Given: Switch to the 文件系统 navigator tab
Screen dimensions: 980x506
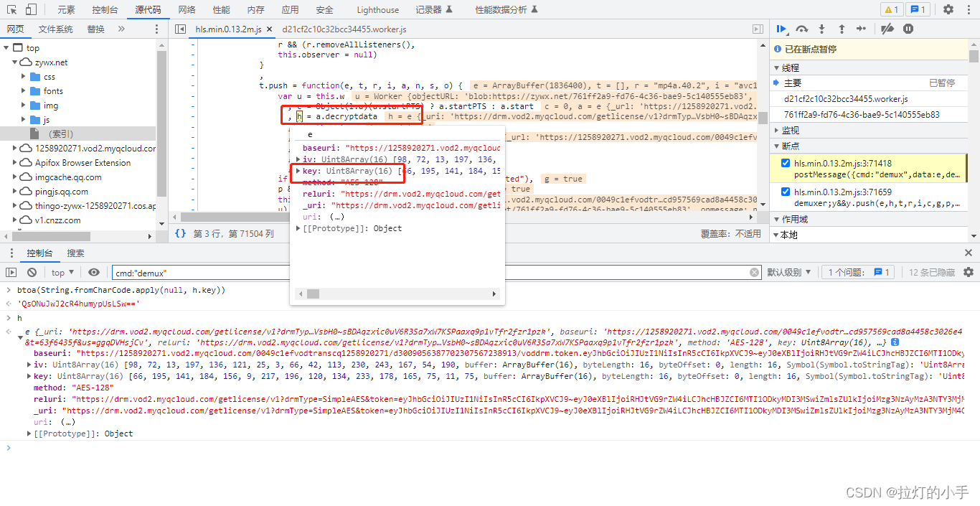Looking at the screenshot, I should (55, 29).
